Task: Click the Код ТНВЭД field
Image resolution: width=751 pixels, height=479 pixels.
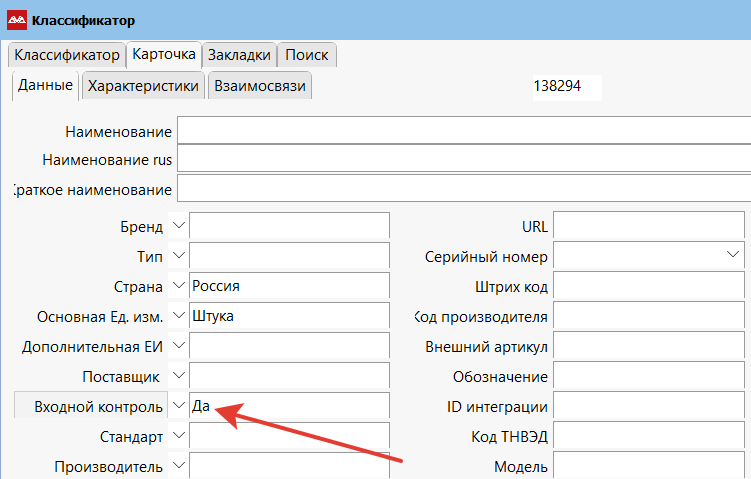Action: point(651,437)
